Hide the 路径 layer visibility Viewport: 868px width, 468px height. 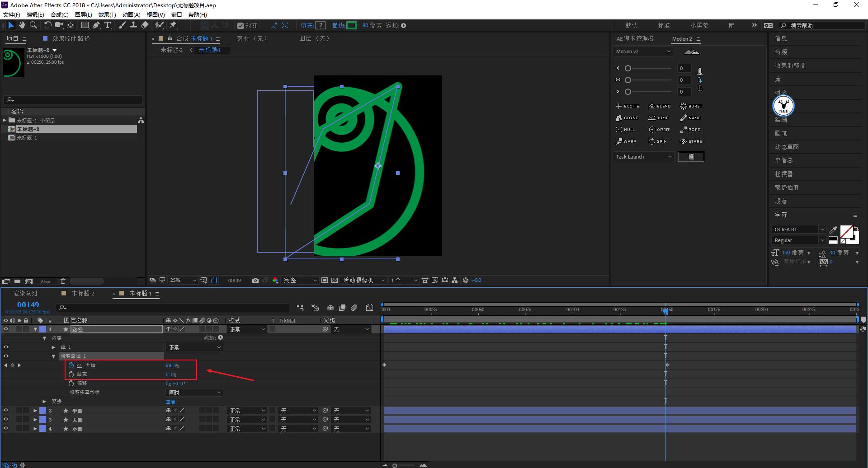(6, 329)
